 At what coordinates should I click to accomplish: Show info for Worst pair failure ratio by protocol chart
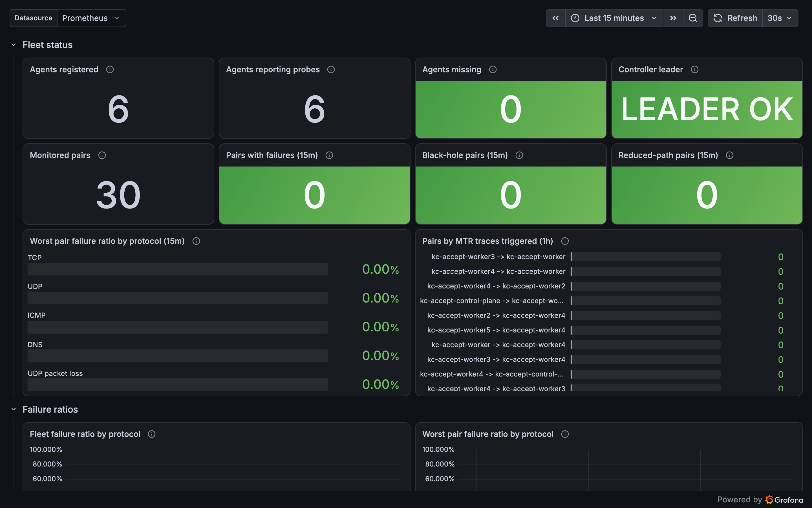click(565, 434)
